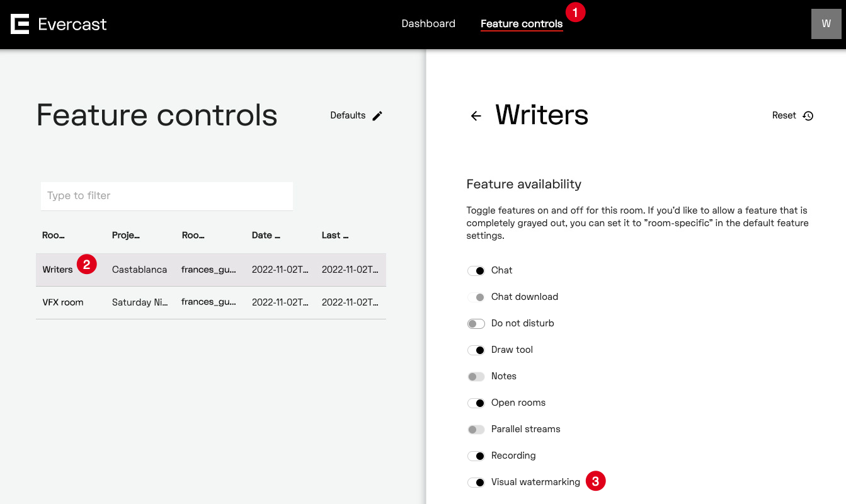The width and height of the screenshot is (846, 504).
Task: Disable the Recording toggle
Action: [x=476, y=455]
